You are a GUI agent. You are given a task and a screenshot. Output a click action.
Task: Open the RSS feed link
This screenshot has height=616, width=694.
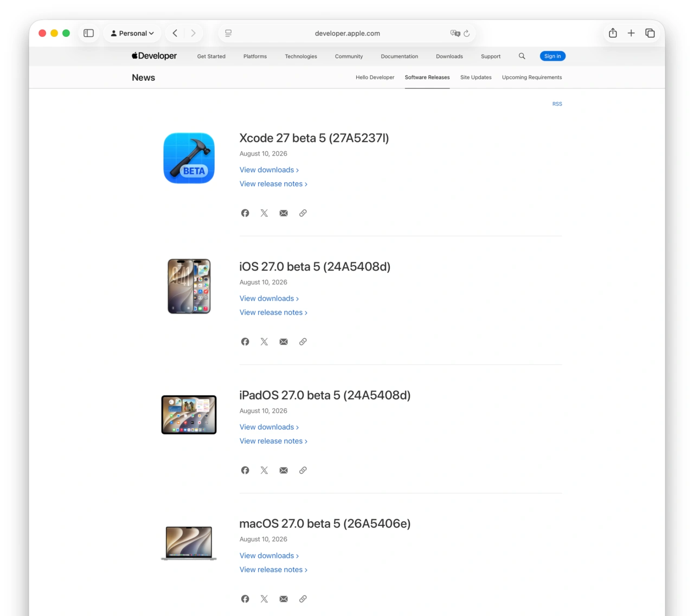[x=557, y=104]
